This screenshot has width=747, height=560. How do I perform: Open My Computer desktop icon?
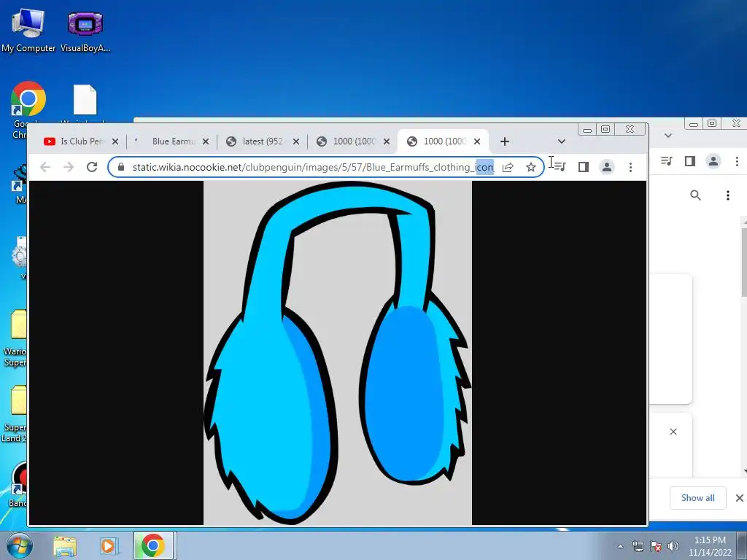28,29
